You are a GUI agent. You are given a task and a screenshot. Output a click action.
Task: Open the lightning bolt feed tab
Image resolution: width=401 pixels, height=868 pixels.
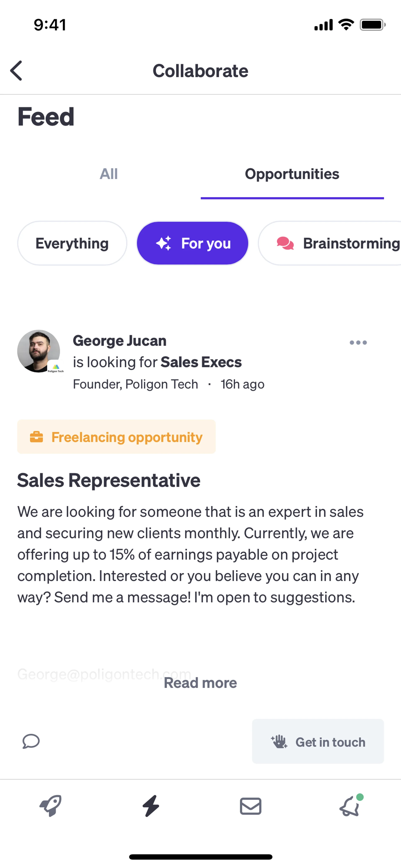151,806
